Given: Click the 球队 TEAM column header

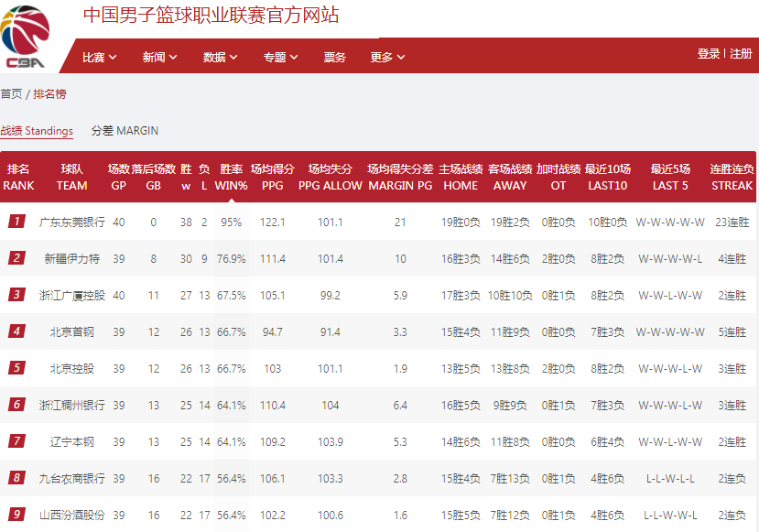Looking at the screenshot, I should (x=71, y=177).
